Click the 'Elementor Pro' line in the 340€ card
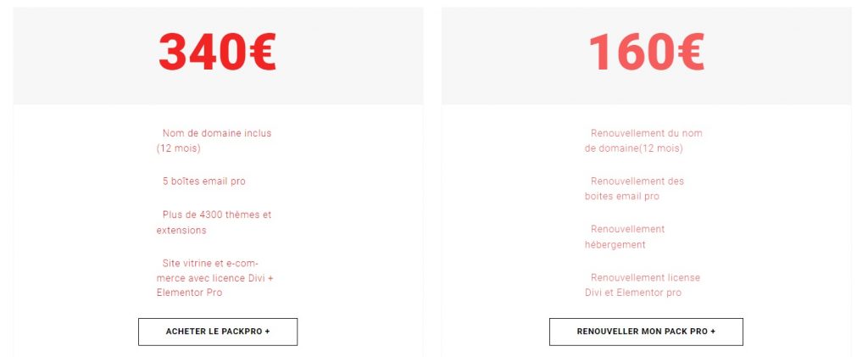The width and height of the screenshot is (868, 357). 189,293
